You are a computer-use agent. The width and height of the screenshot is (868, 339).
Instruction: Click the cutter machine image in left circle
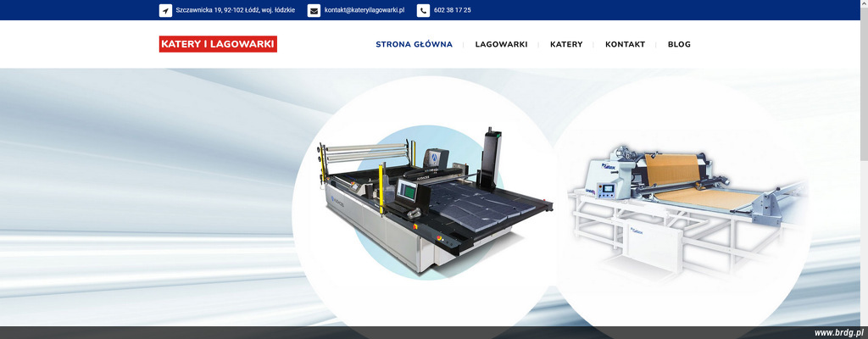click(x=424, y=203)
